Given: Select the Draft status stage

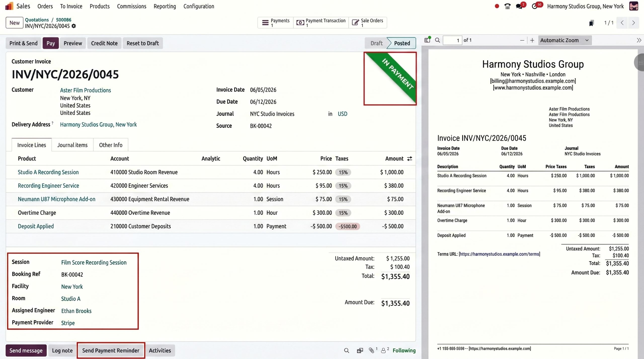Looking at the screenshot, I should [x=376, y=43].
